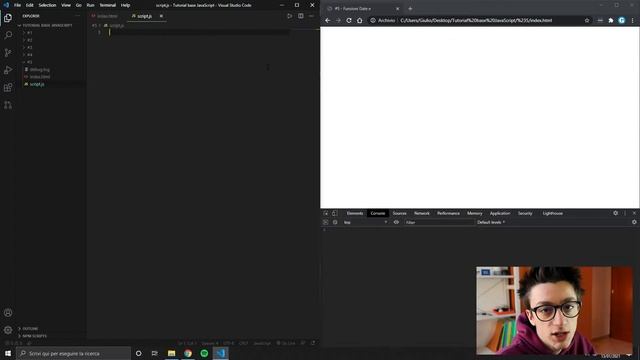Expand the #4 folder in Explorer

coord(29,55)
